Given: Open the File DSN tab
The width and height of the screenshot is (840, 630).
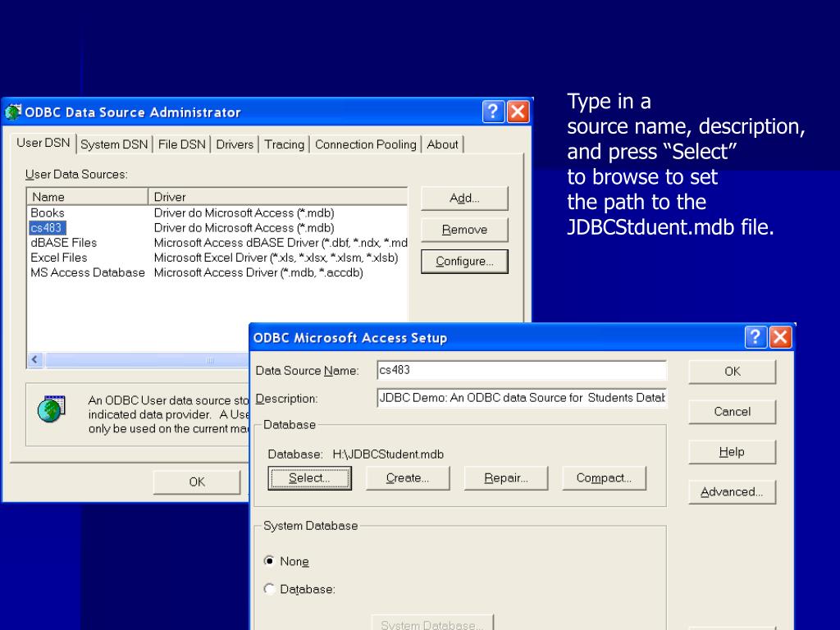Looking at the screenshot, I should pos(181,144).
